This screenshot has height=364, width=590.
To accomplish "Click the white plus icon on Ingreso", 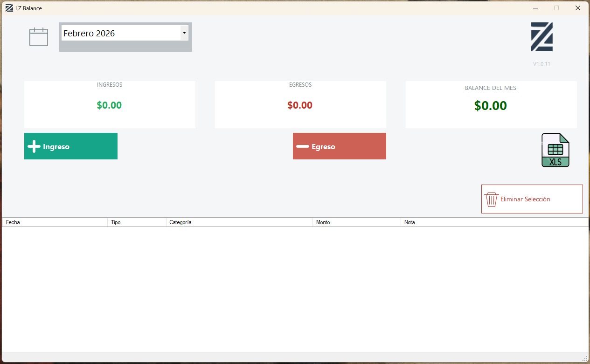I will (x=34, y=146).
